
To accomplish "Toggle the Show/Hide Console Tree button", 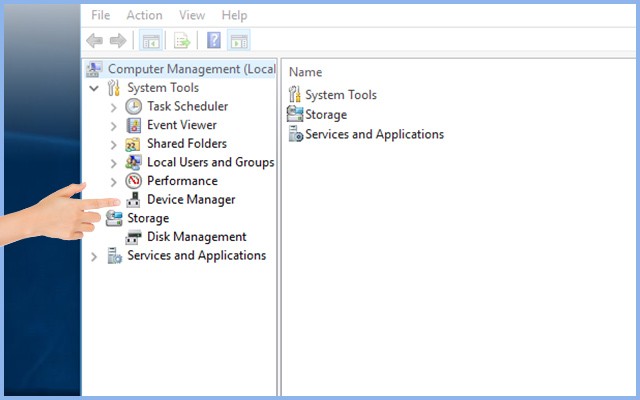I will [x=150, y=41].
